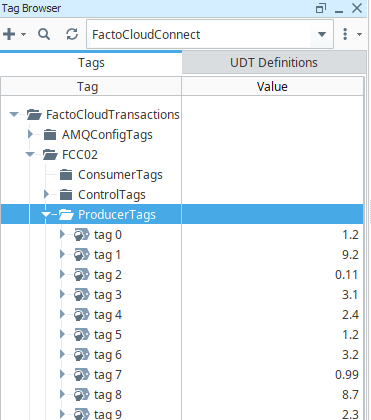Select the FactoCloudTransactions tree label

point(113,115)
